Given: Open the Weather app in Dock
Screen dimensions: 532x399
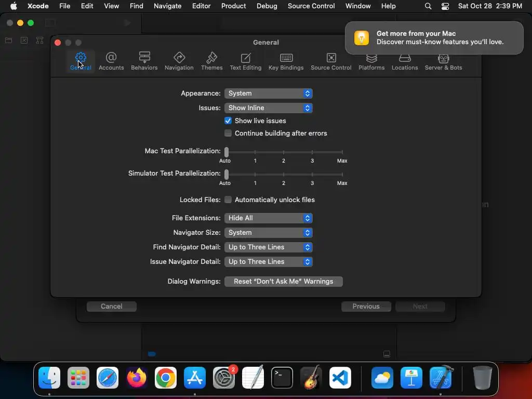Looking at the screenshot, I should click(382, 378).
